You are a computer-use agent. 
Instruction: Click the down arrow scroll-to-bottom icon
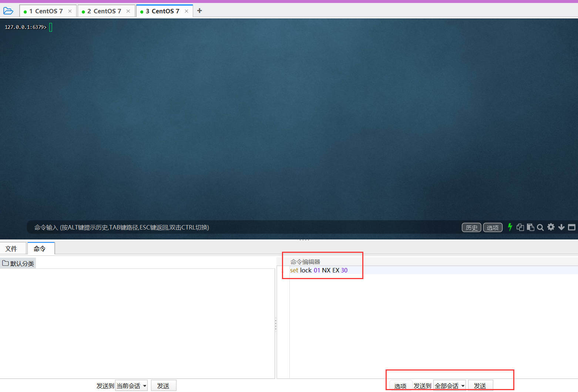(561, 227)
